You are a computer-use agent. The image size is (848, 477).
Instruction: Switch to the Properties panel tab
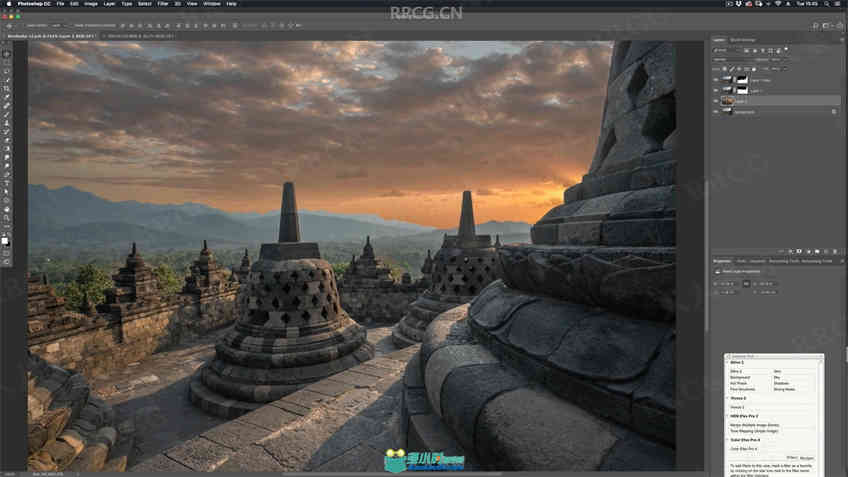click(722, 261)
